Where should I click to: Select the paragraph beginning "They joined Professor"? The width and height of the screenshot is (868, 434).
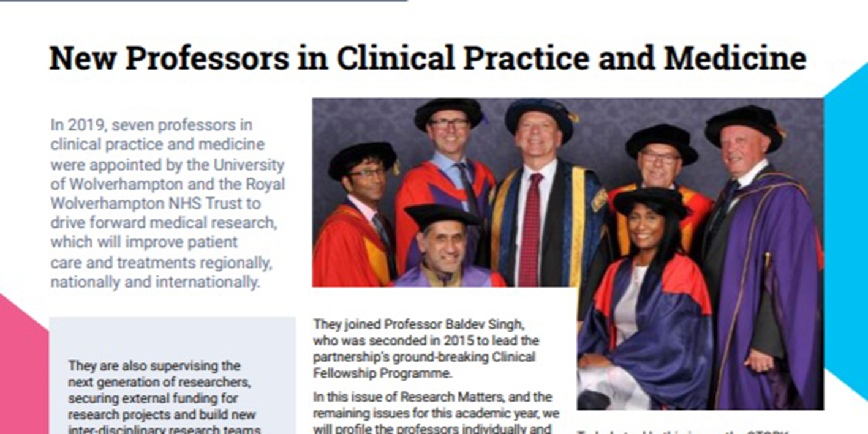point(426,348)
